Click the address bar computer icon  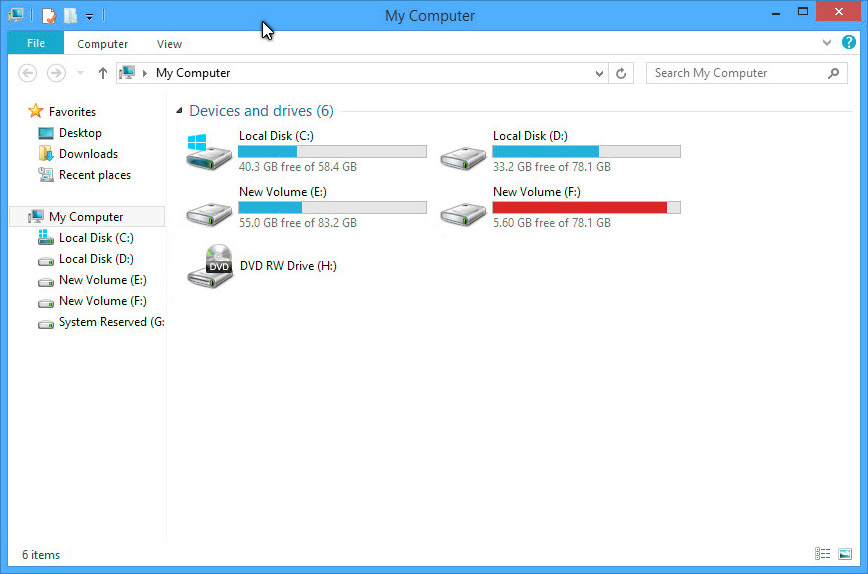point(127,73)
